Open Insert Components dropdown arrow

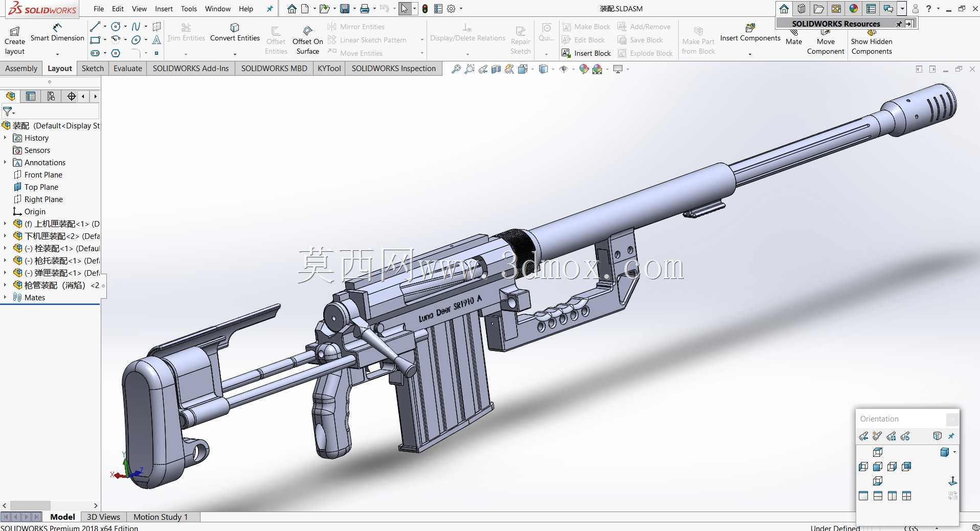click(x=750, y=54)
